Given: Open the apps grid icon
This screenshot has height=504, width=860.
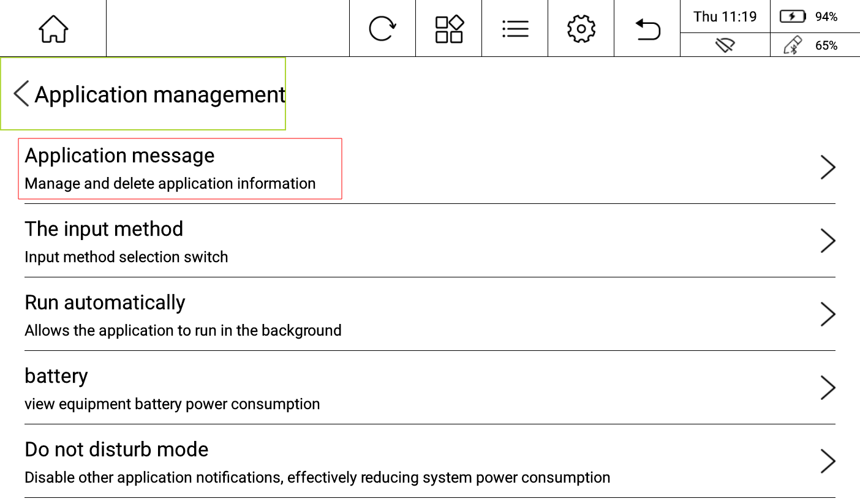Looking at the screenshot, I should (448, 29).
